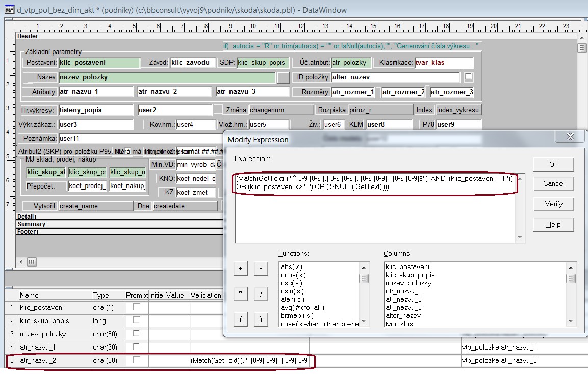
Task: Open validation cell for atr_nazvu_2
Action: pyautogui.click(x=250, y=361)
